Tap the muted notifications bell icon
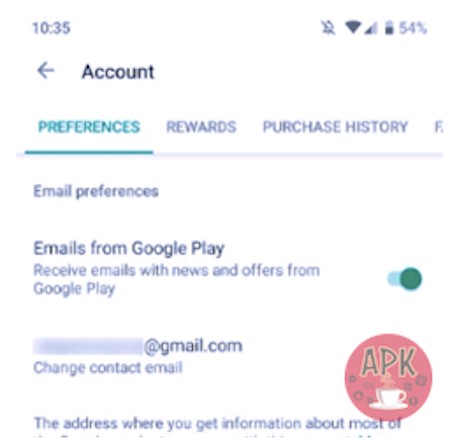This screenshot has width=450, height=439. [x=328, y=28]
